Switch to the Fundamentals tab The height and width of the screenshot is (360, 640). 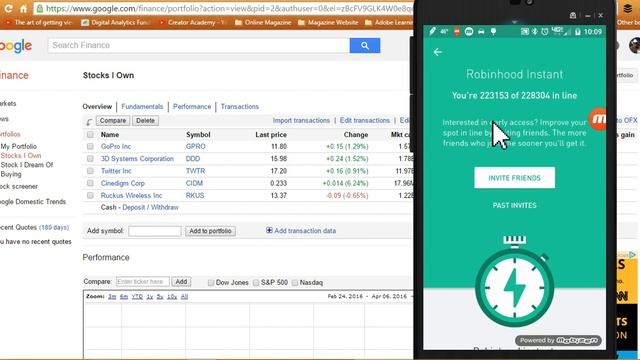142,107
